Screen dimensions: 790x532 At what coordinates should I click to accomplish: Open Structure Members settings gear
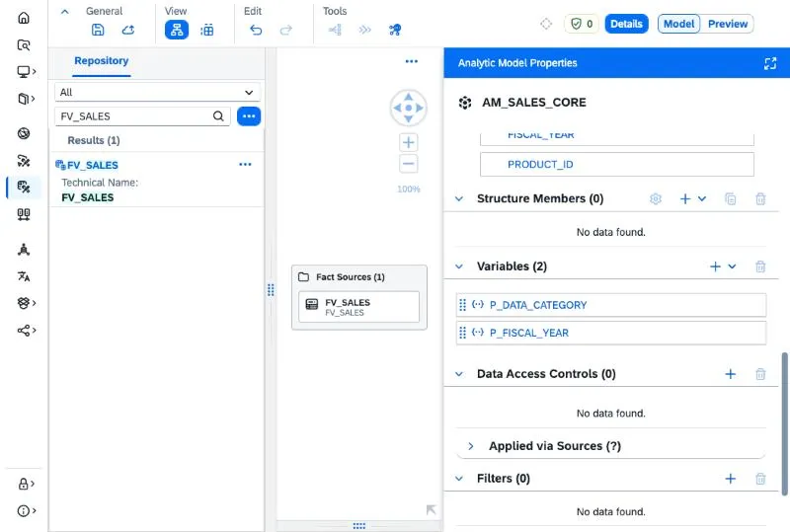click(656, 198)
